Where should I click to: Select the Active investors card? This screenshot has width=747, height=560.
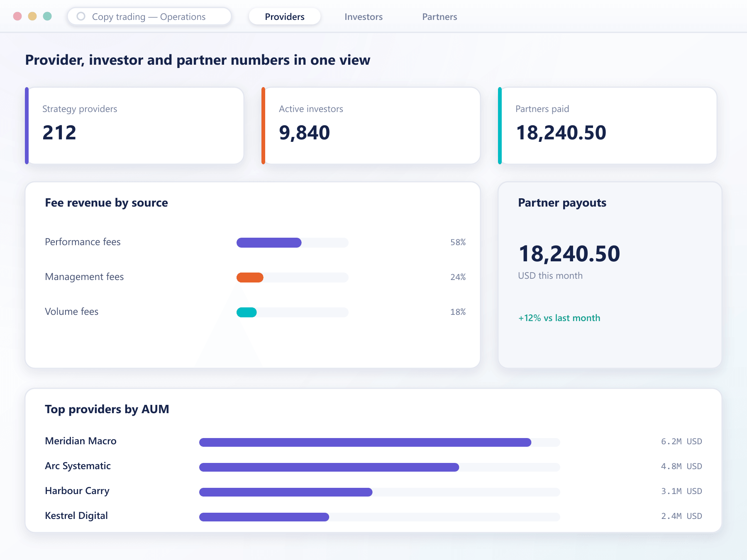tap(371, 126)
